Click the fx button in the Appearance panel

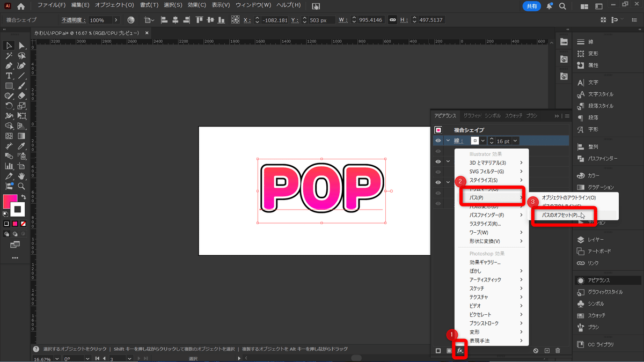click(459, 350)
